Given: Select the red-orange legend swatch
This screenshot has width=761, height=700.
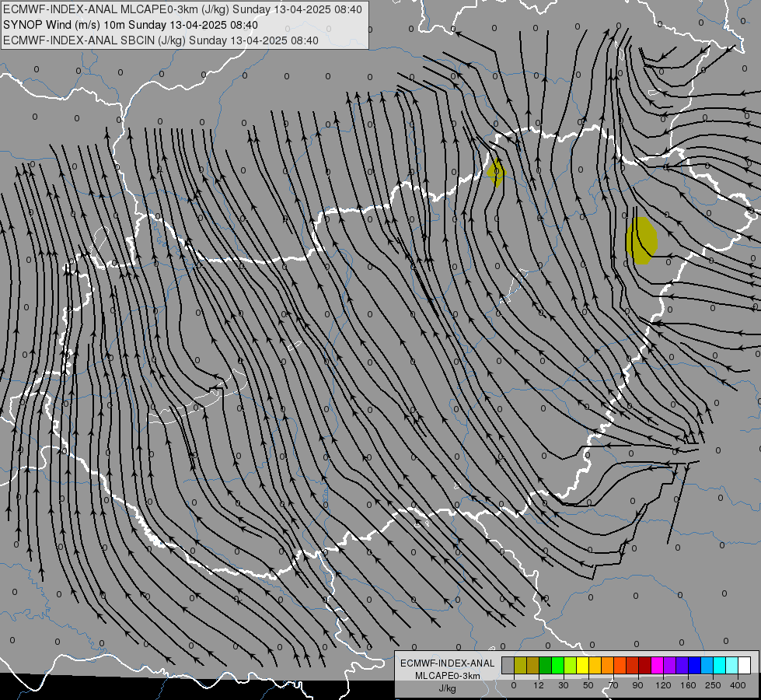Looking at the screenshot, I should point(620,665).
